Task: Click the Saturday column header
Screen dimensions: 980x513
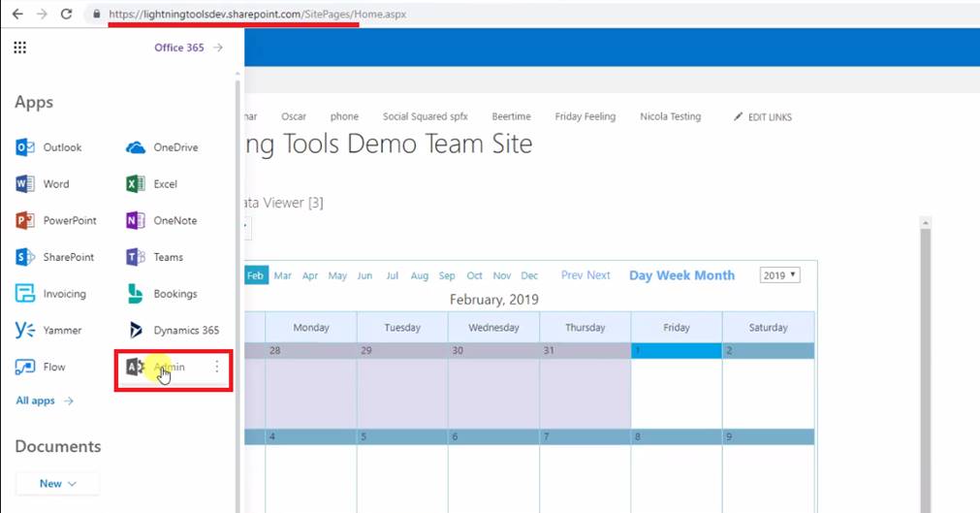Action: point(768,327)
